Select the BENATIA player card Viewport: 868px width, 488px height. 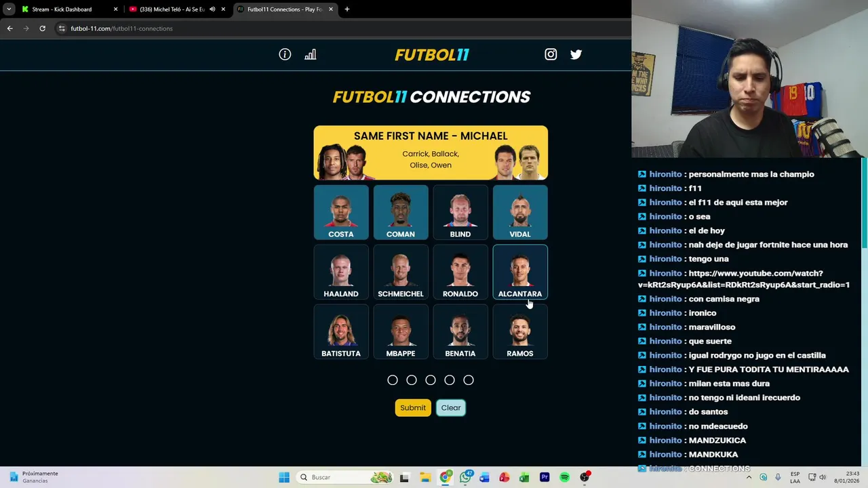point(460,331)
